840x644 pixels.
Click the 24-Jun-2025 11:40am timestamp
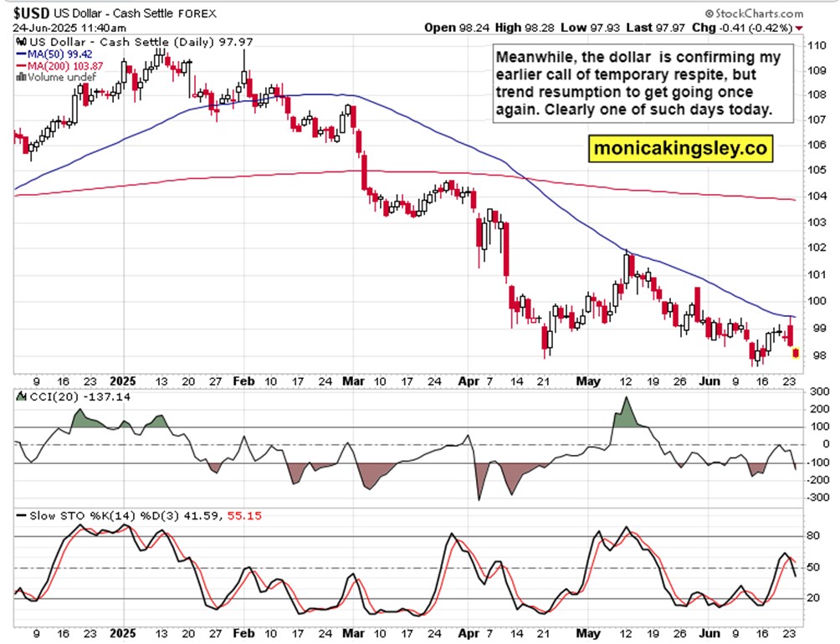point(69,28)
